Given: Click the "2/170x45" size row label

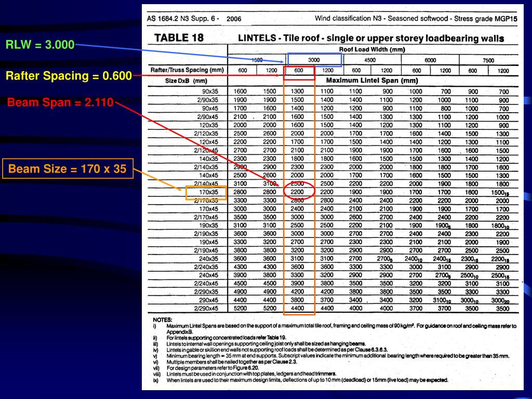Looking at the screenshot, I should 206,217.
